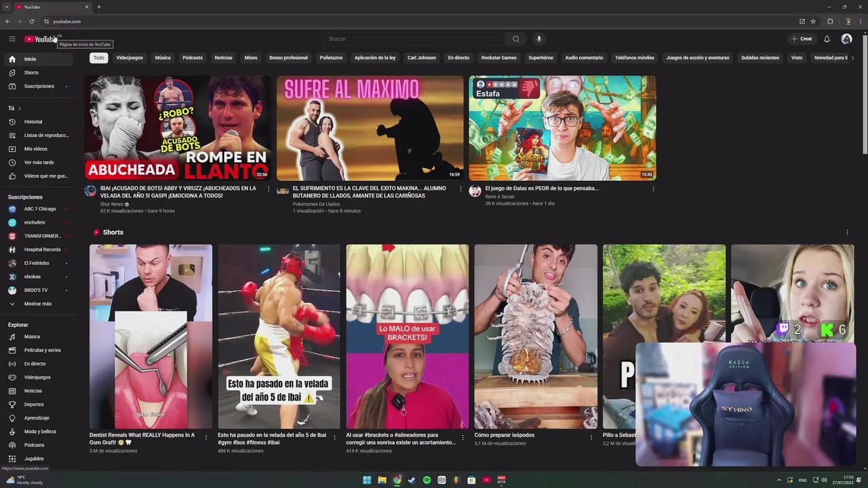Open Deportes under Explorar
This screenshot has height=488, width=868.
pos(37,405)
